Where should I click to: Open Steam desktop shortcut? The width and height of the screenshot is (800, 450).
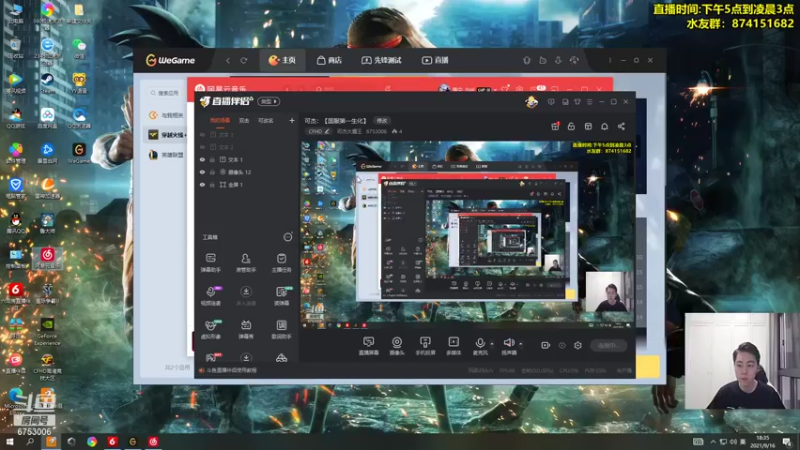pos(47,83)
